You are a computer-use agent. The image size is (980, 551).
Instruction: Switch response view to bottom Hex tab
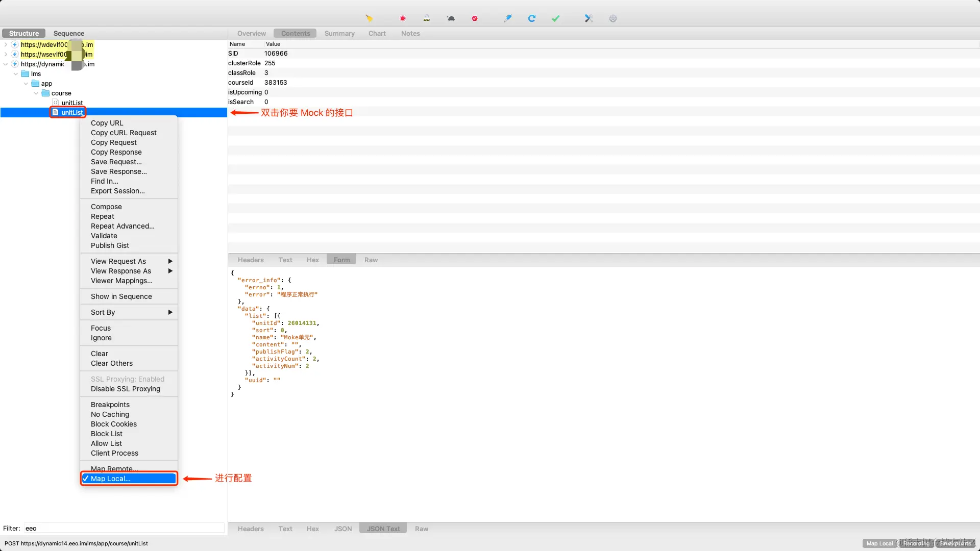(x=313, y=529)
